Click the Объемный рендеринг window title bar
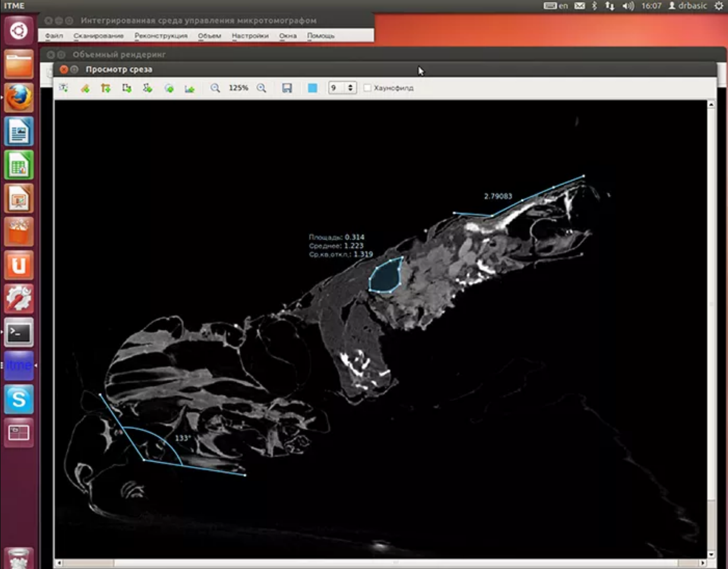Viewport: 728px width, 569px height. [238, 55]
